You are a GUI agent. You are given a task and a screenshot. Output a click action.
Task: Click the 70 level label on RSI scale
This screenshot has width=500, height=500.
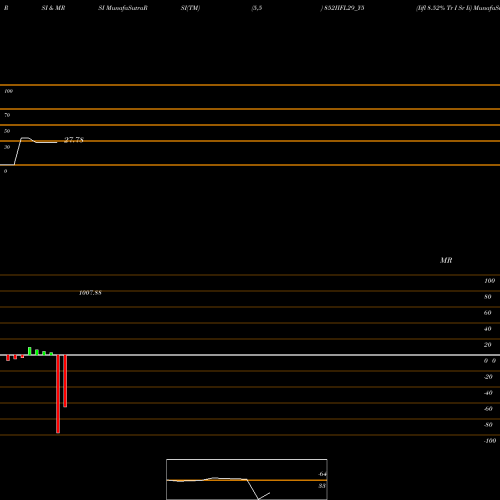coord(7,115)
